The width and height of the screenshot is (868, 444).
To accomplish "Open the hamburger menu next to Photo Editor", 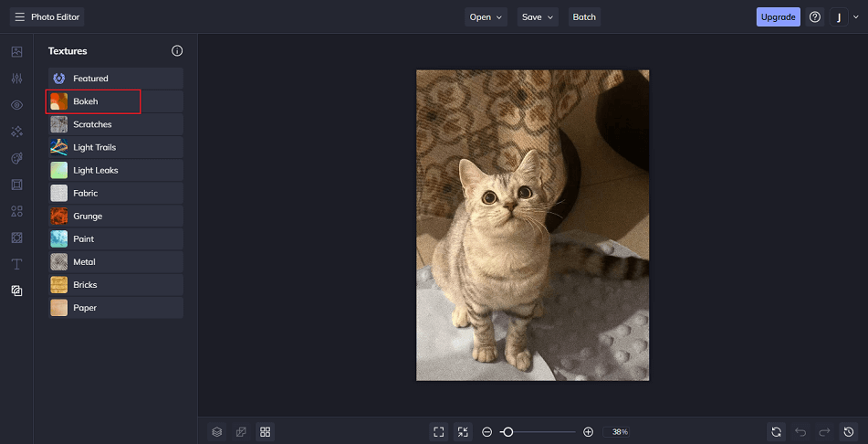I will [x=20, y=17].
